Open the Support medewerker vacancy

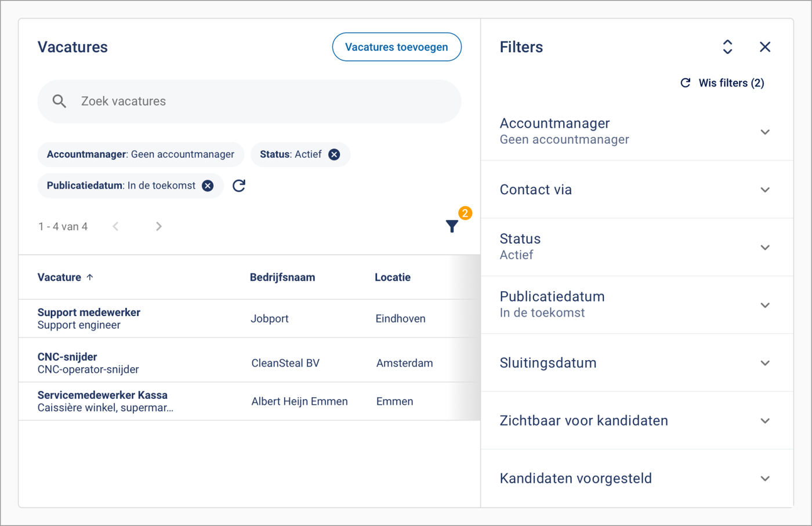point(89,312)
